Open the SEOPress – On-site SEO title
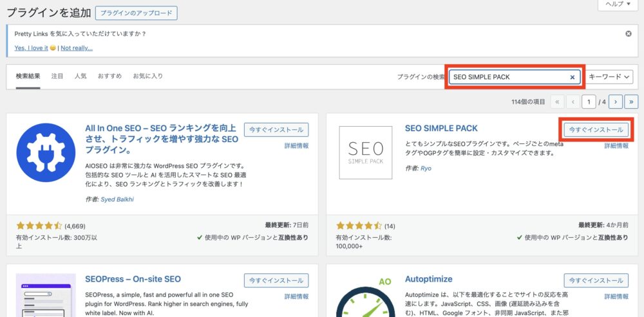 [x=133, y=279]
